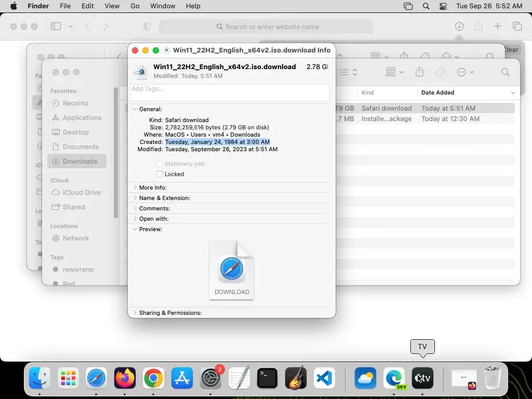Select Network in Finder sidebar

[77, 238]
